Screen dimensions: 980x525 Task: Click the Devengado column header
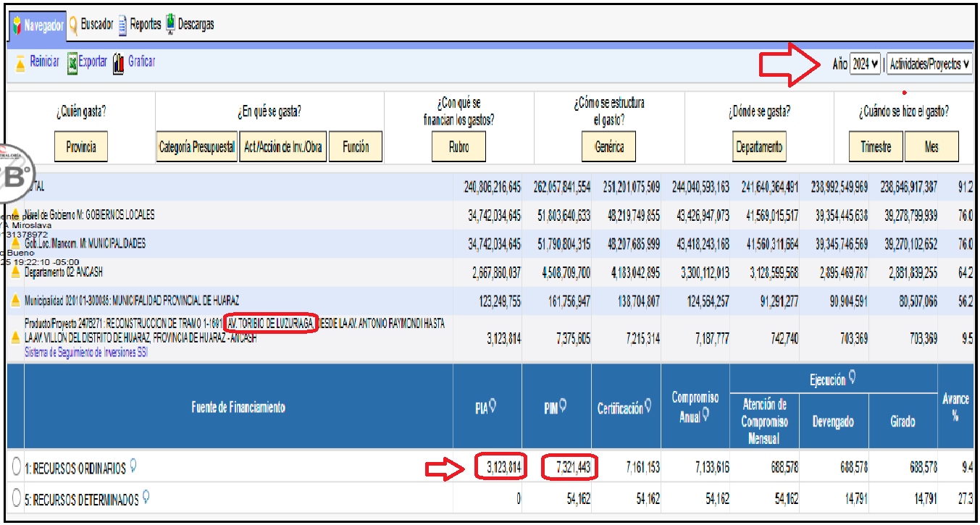coord(833,421)
